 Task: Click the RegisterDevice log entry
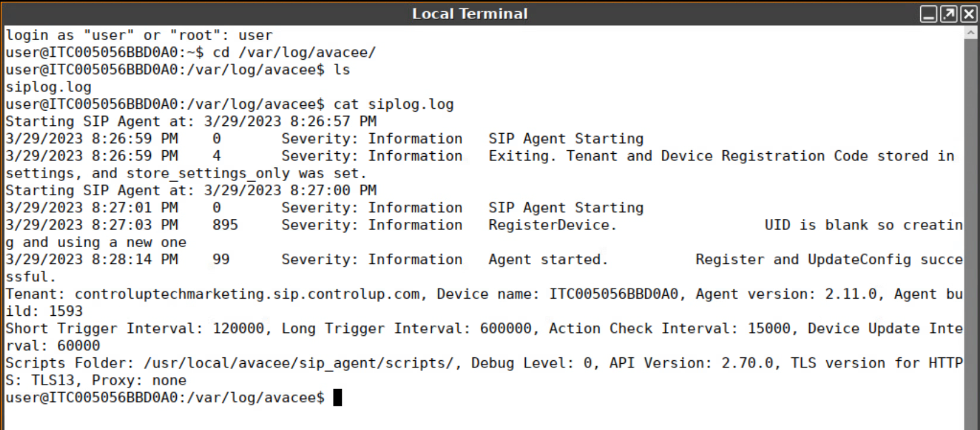coord(550,225)
